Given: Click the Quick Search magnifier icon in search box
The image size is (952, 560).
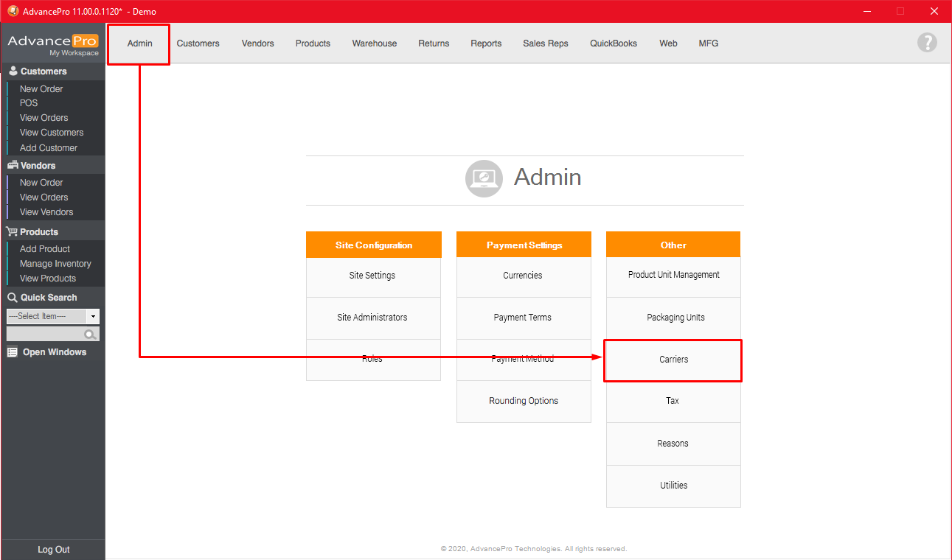Looking at the screenshot, I should 90,335.
